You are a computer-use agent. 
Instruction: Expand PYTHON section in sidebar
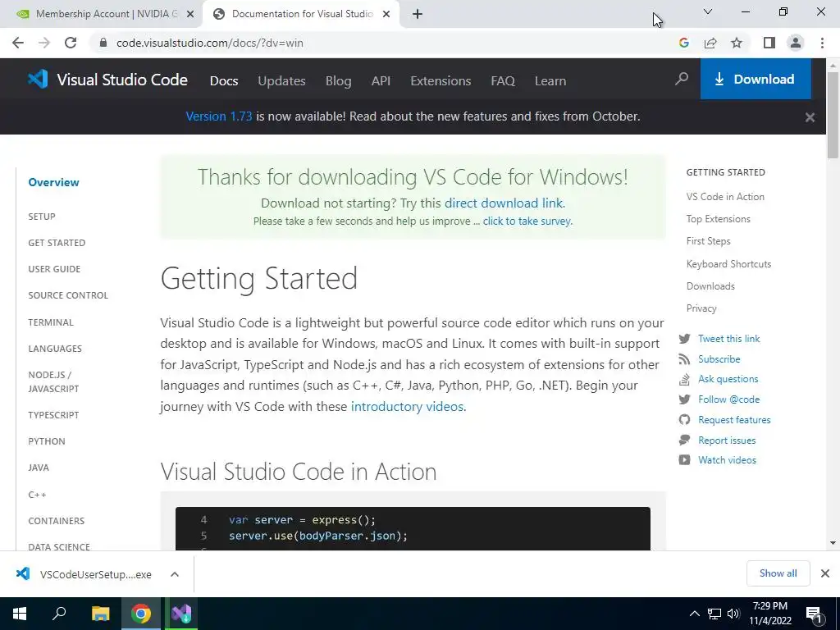coord(47,441)
